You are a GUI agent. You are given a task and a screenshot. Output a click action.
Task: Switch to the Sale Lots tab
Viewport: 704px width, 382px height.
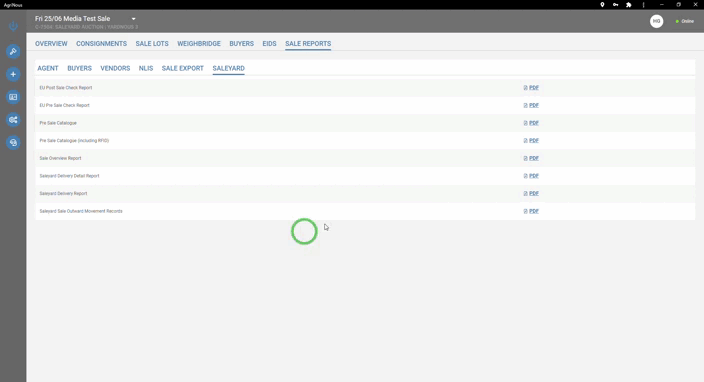click(x=152, y=44)
